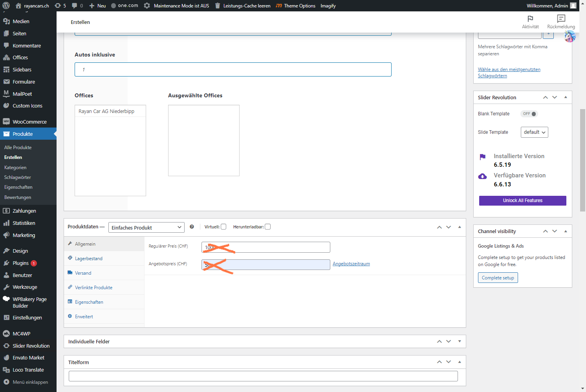The image size is (586, 392).
Task: Click the Autos inklusive input field
Action: coord(233,69)
